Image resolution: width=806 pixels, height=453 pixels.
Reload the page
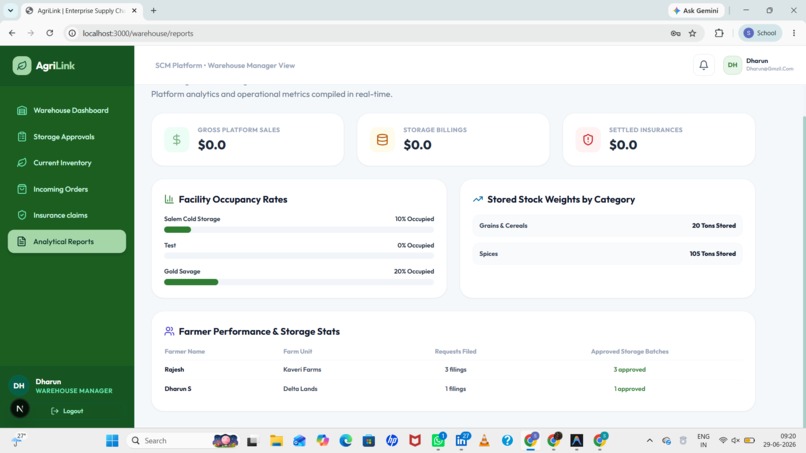click(49, 33)
